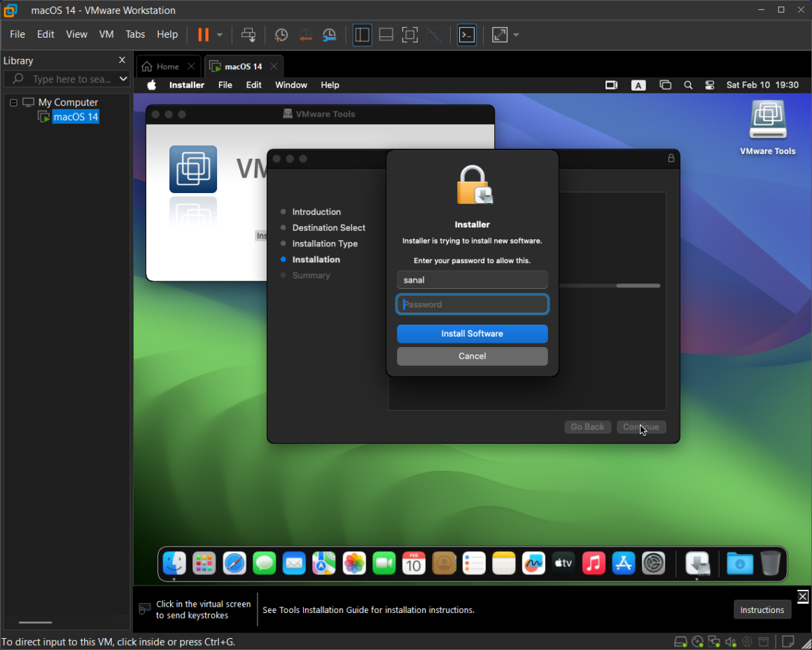Click the library search field
This screenshot has height=650, width=812.
[66, 79]
